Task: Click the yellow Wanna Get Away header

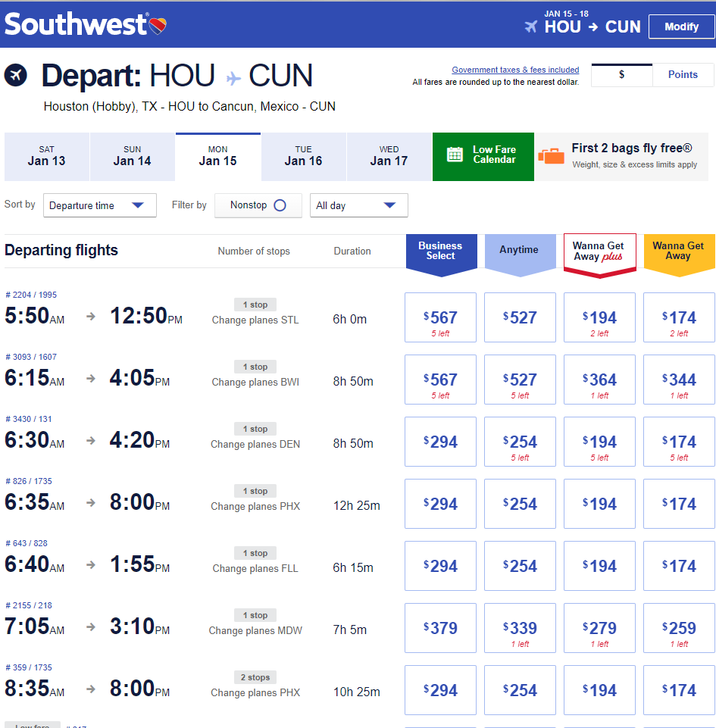Action: point(679,255)
